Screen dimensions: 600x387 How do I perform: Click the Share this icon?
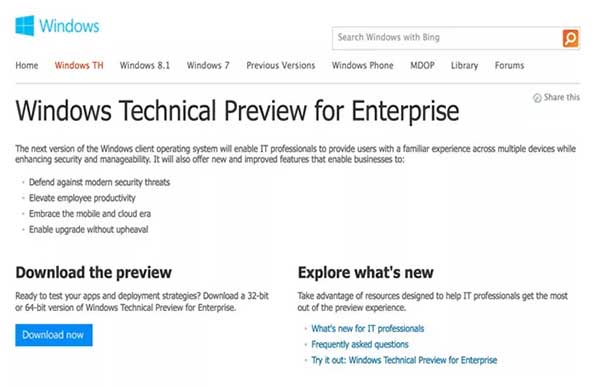tap(537, 98)
